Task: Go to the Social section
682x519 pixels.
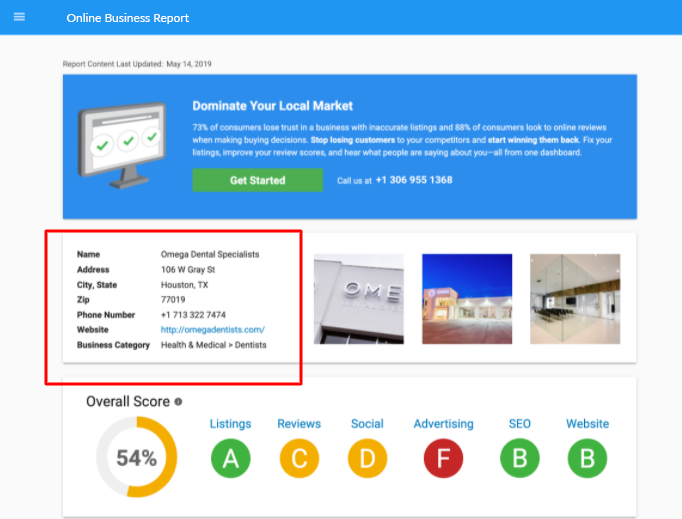Action: pyautogui.click(x=367, y=424)
